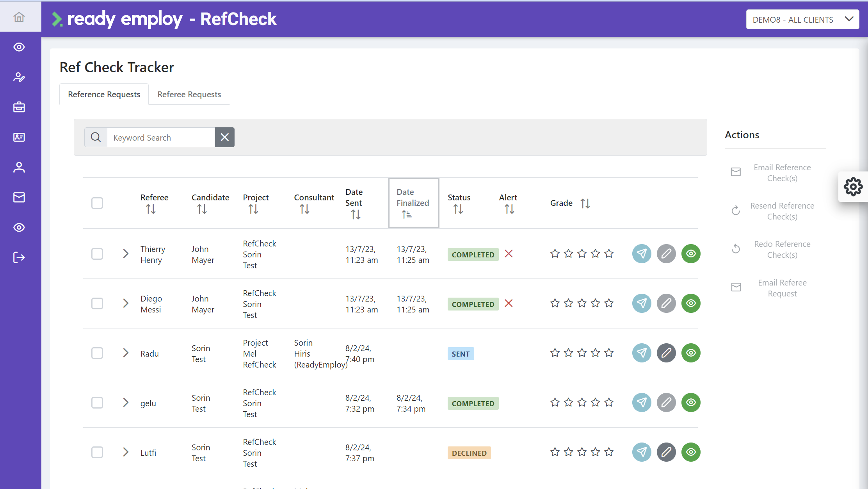The image size is (868, 489).
Task: Select the Reference Requests tab
Action: point(104,94)
